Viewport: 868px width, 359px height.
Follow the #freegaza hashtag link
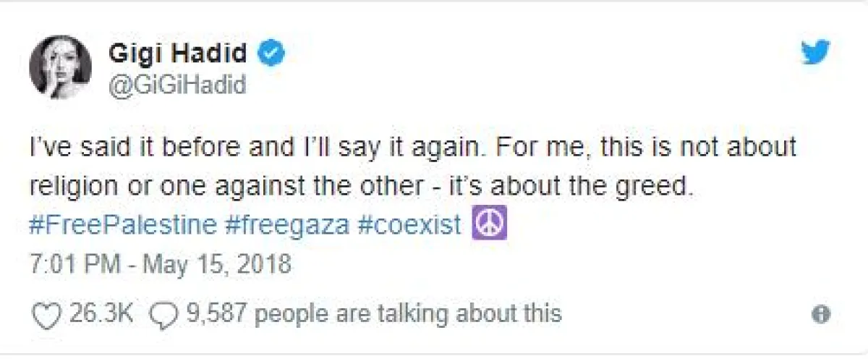287,225
